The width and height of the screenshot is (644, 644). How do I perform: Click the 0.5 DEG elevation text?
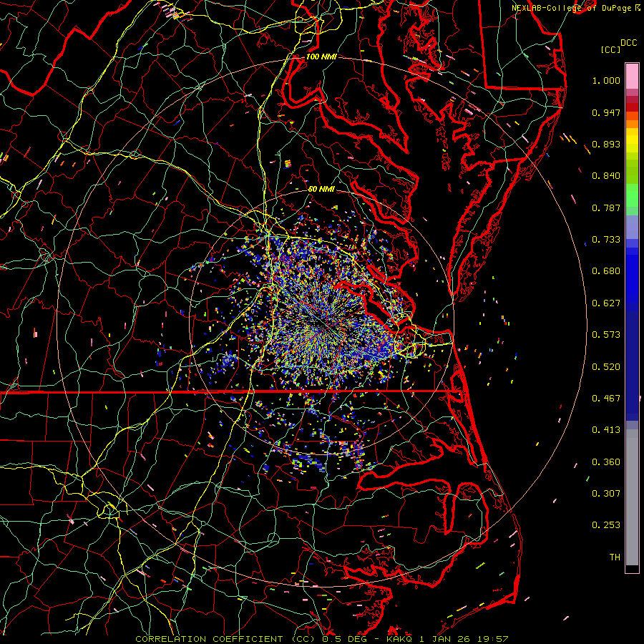point(345,639)
